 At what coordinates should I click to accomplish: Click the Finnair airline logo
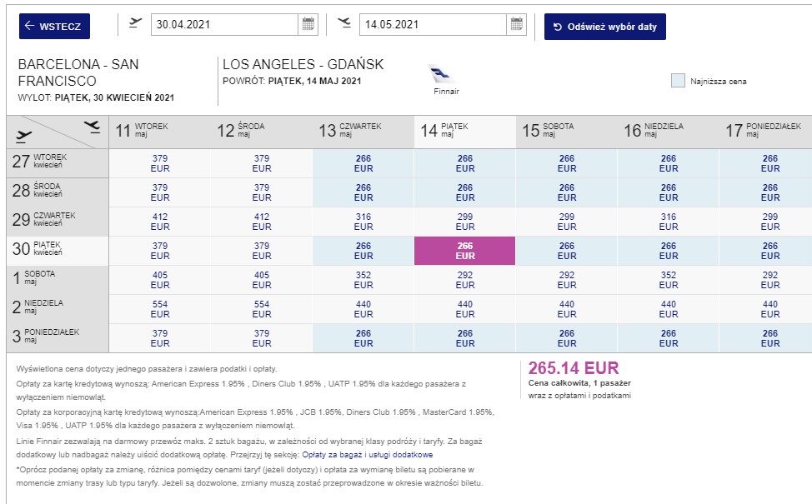click(x=444, y=74)
